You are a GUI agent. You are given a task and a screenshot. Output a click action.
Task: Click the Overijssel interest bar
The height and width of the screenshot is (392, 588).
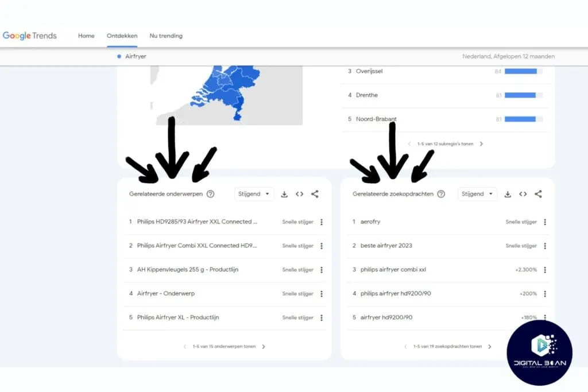click(x=523, y=71)
